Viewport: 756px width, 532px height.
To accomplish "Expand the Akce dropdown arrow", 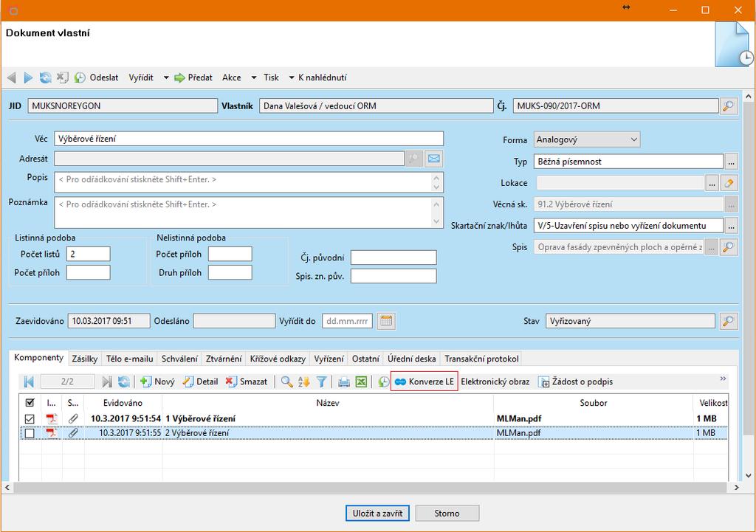I will coord(254,77).
